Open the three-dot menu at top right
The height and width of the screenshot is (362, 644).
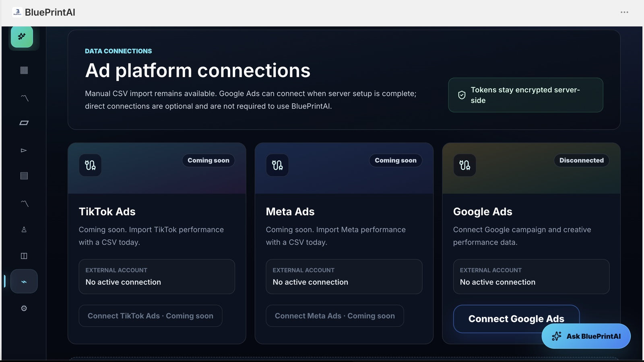pos(624,12)
